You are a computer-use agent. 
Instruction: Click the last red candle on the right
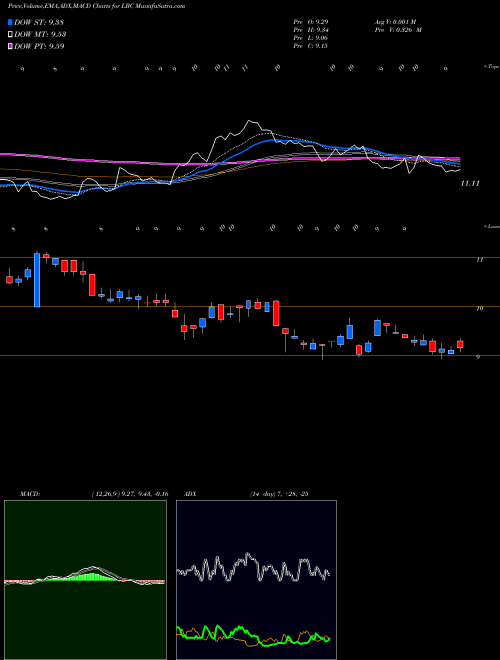460,344
